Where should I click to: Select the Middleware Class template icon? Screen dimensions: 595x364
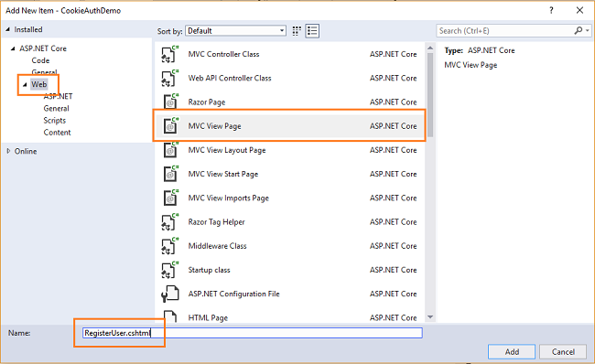[x=169, y=246]
